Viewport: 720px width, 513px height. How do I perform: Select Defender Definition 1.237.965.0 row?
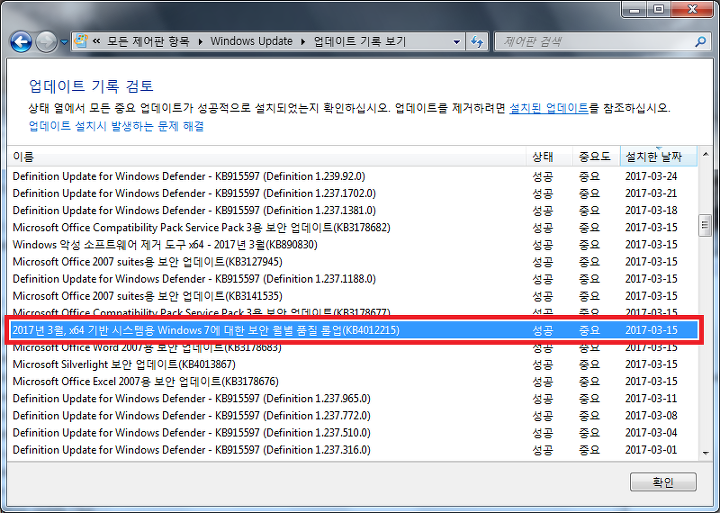[x=353, y=398]
